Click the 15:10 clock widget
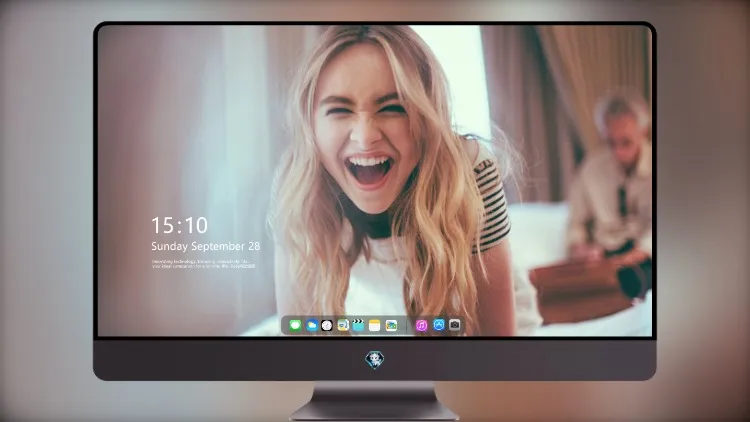750x422 pixels. pyautogui.click(x=179, y=225)
